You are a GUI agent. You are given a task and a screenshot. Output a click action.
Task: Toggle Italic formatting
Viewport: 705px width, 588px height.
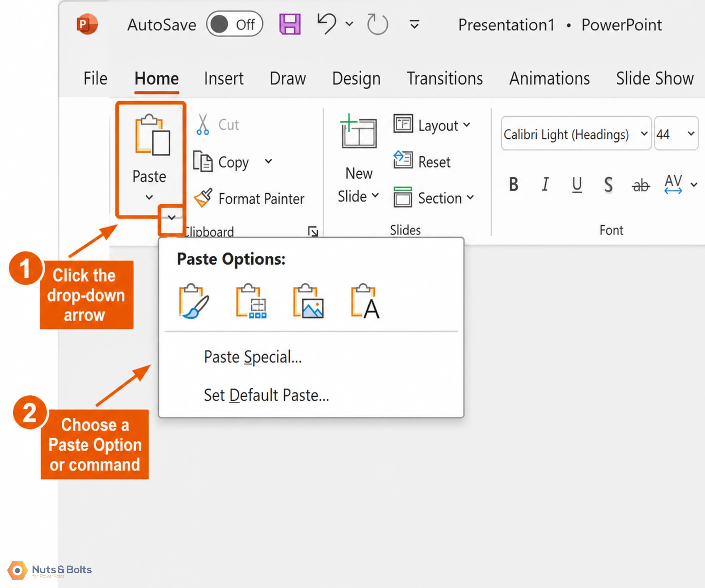(x=545, y=184)
